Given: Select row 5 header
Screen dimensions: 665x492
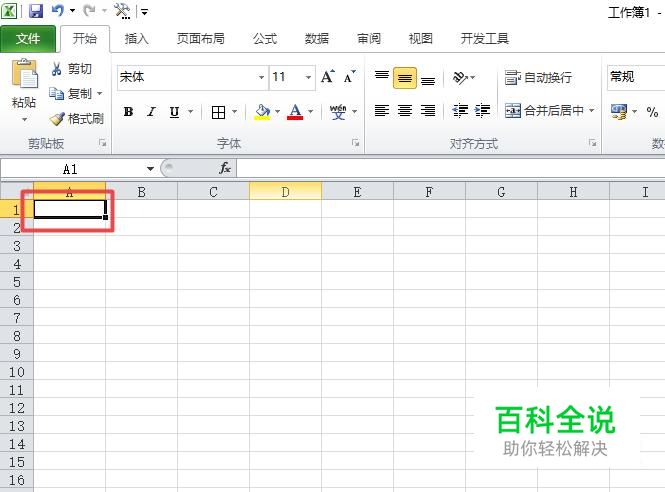Looking at the screenshot, I should pos(17,282).
